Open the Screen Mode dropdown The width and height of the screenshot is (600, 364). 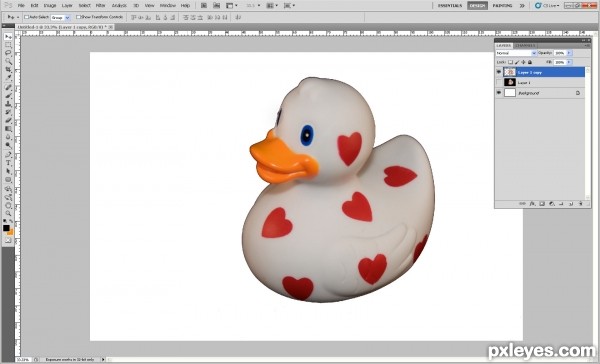[289, 5]
